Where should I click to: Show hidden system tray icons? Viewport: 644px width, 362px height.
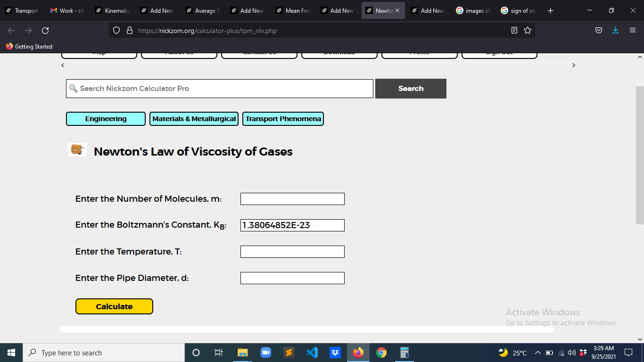[x=537, y=353]
